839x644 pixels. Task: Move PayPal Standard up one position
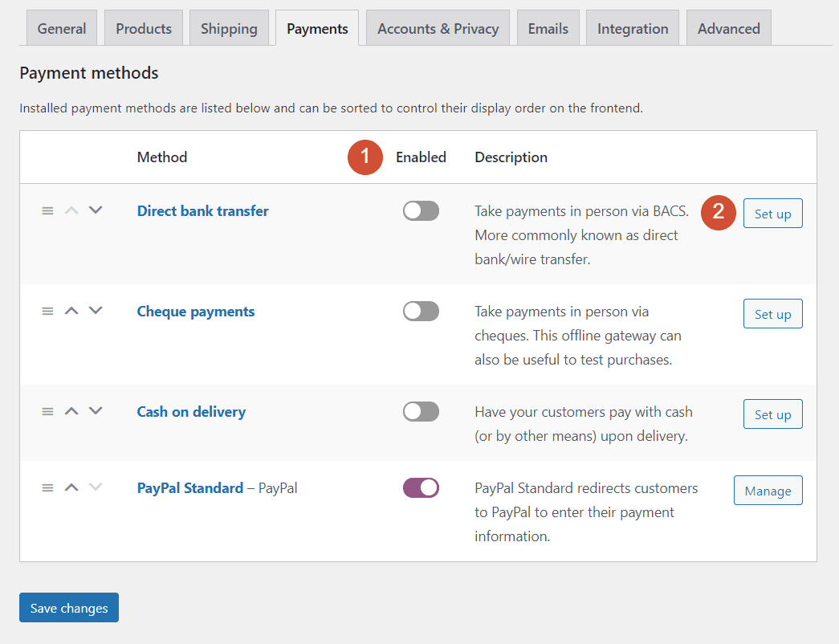pos(71,487)
